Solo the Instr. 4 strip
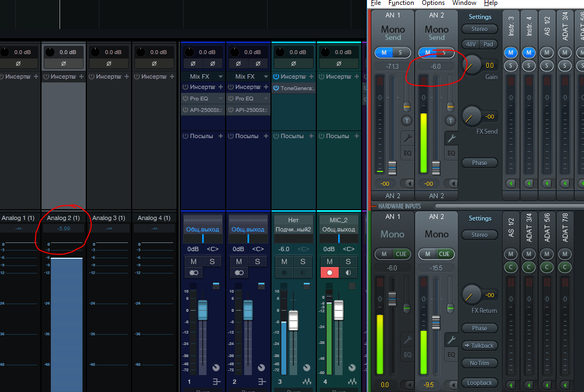This screenshot has height=392, width=584. tap(528, 66)
